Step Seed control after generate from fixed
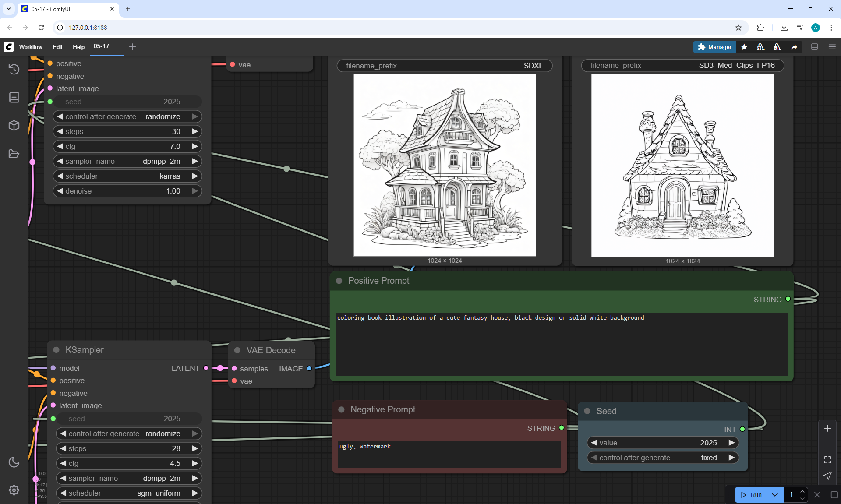841x504 pixels. click(x=731, y=458)
